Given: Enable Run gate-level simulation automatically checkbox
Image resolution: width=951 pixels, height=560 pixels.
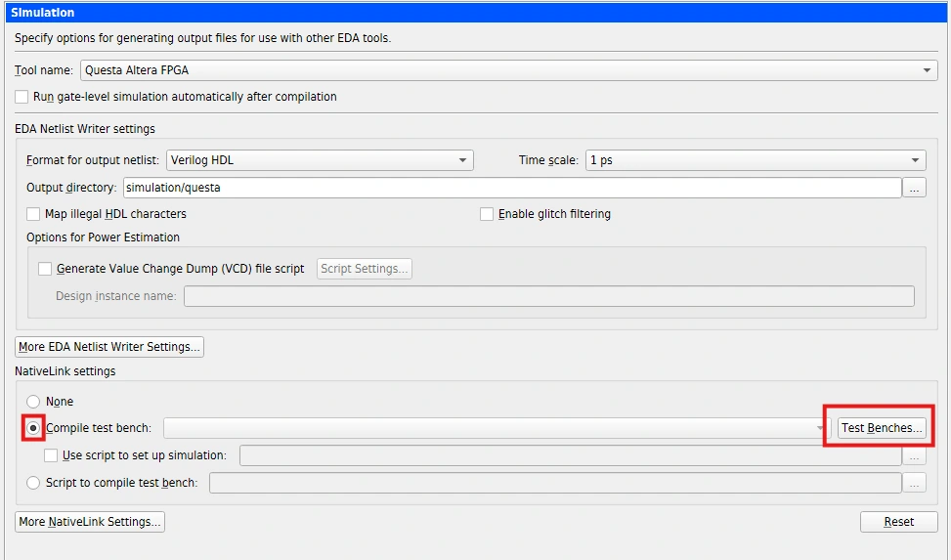Looking at the screenshot, I should coord(22,97).
